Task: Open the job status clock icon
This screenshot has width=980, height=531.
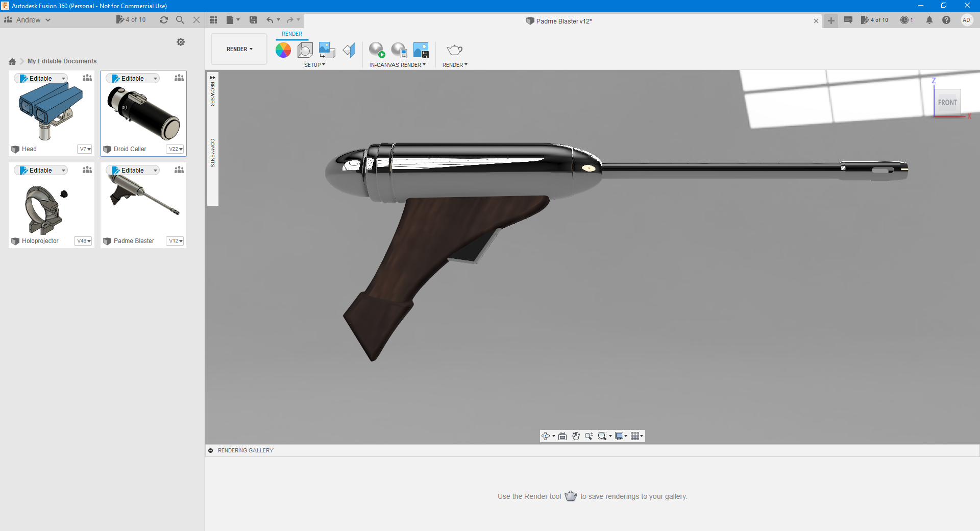Action: click(906, 20)
